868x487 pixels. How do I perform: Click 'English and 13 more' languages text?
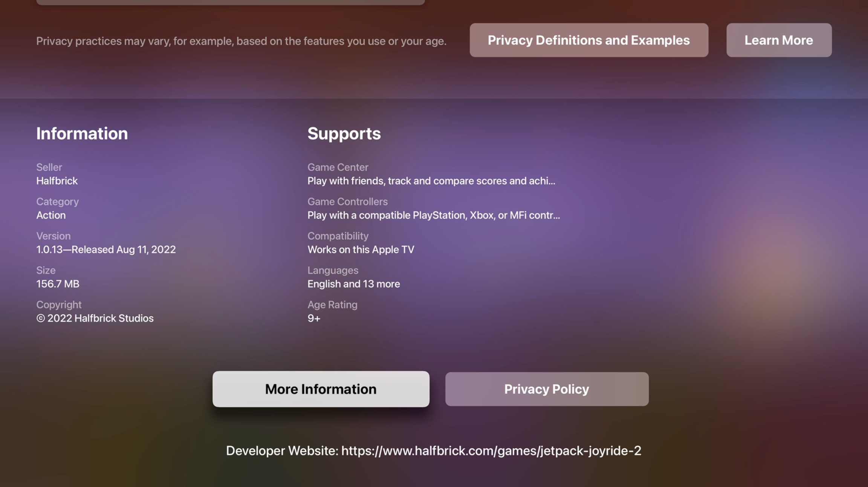[354, 284]
